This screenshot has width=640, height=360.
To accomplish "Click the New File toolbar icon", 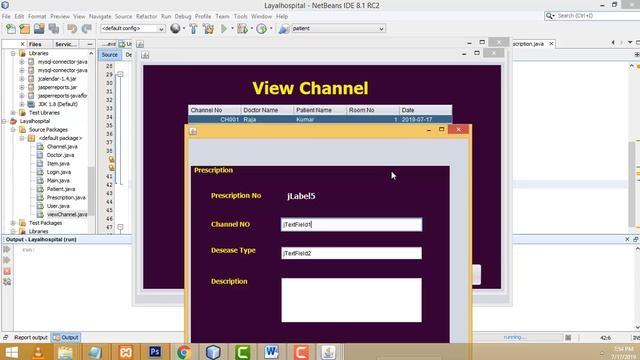I will 11,29.
